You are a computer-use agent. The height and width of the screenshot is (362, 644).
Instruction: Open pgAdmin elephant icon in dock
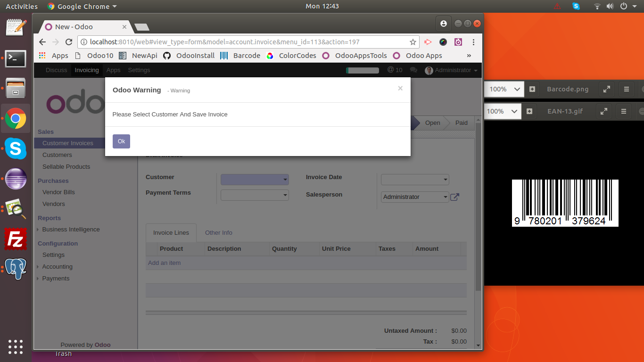point(16,269)
